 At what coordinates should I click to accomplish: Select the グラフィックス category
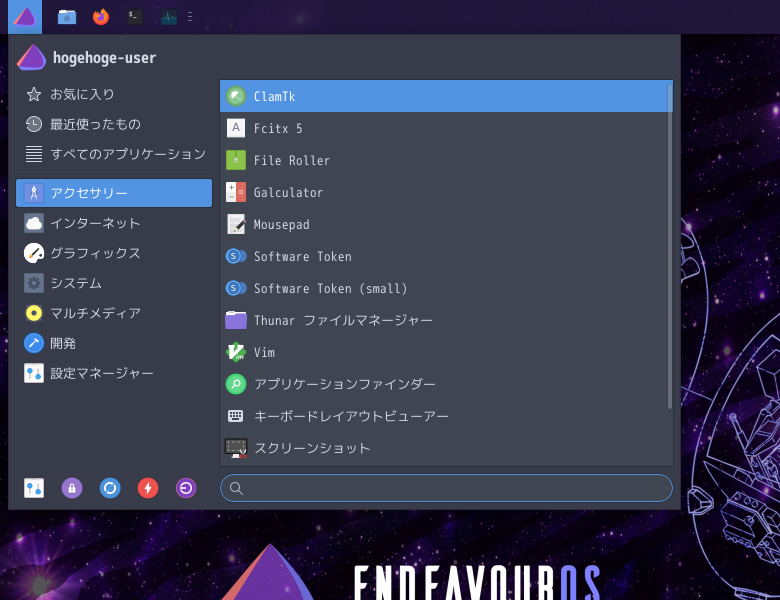114,253
